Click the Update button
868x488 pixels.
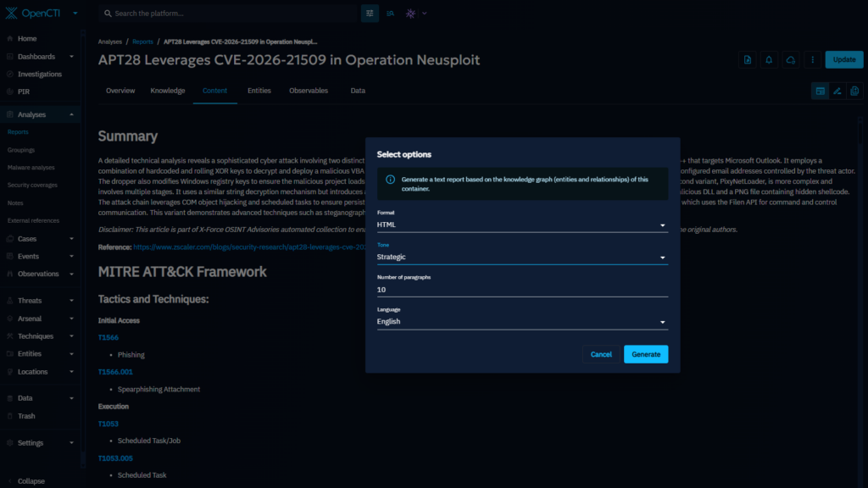point(844,60)
